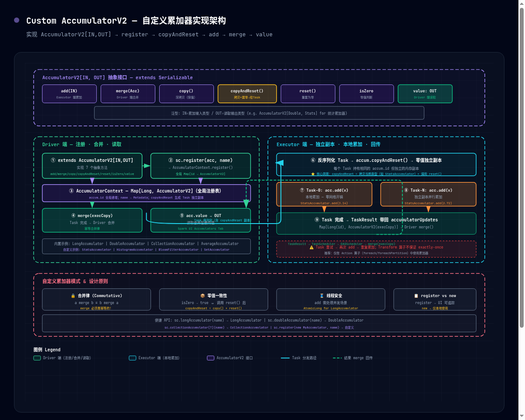
Task: Click the Task 重试 exactly-once warning box
Action: [x=376, y=249]
